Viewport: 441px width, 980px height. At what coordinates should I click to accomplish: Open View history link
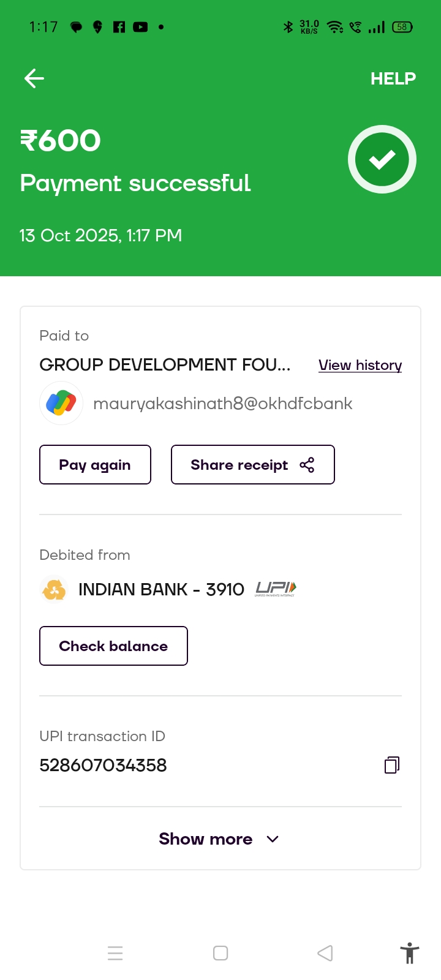pos(360,365)
